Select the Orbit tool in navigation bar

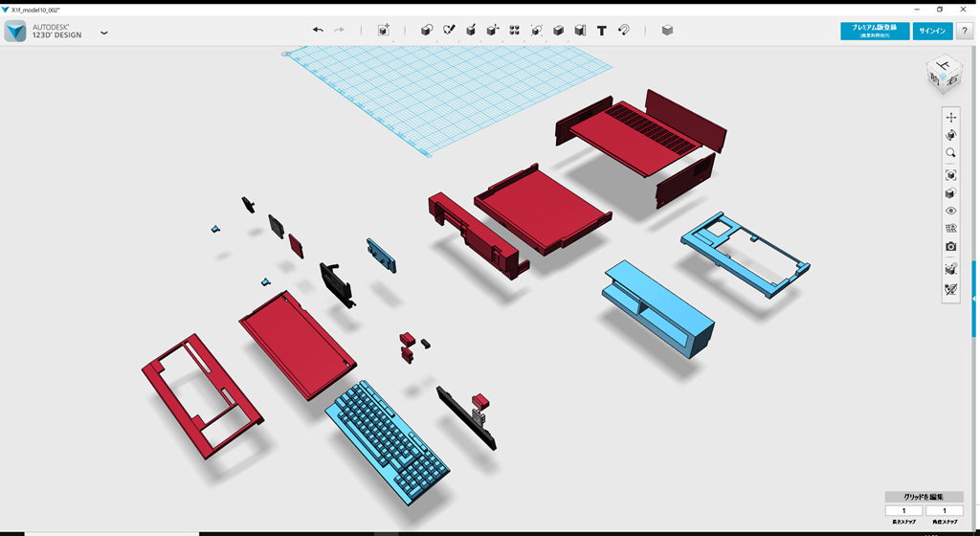point(950,135)
